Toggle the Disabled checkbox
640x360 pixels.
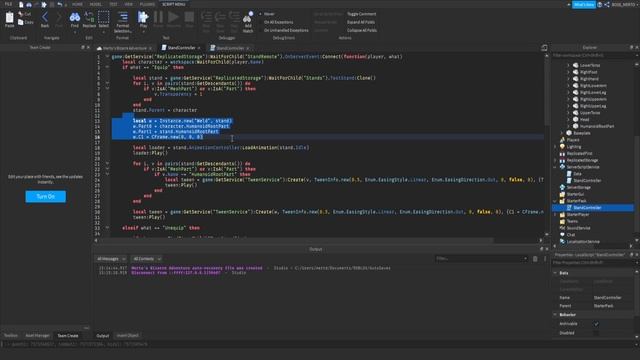(x=596, y=333)
